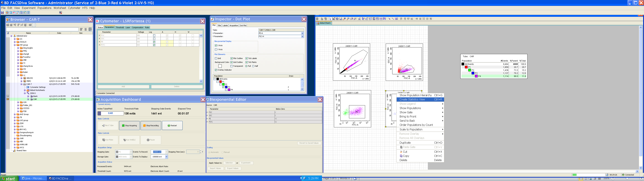This screenshot has width=644, height=181.
Task: Open the X Parameter dropdown
Action: pyautogui.click(x=302, y=33)
